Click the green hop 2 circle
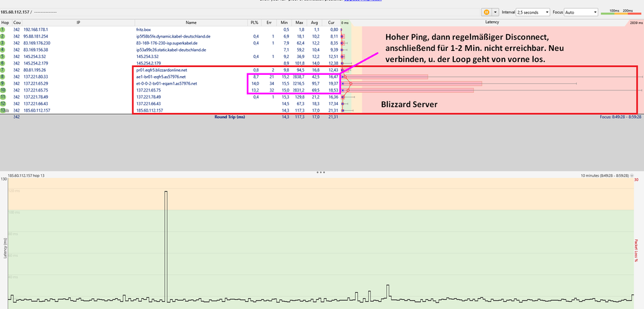This screenshot has width=644, height=309. point(3,36)
